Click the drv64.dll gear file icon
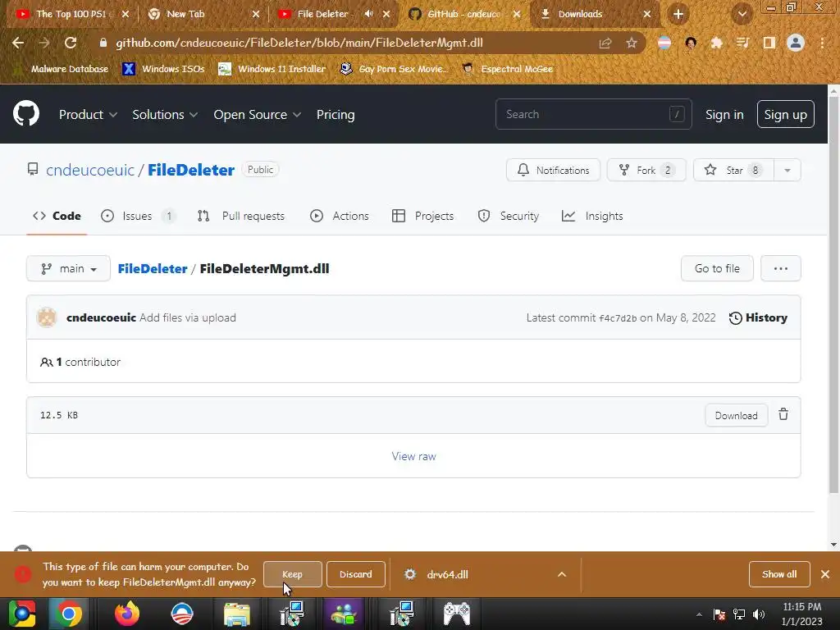The image size is (840, 630). tap(410, 574)
